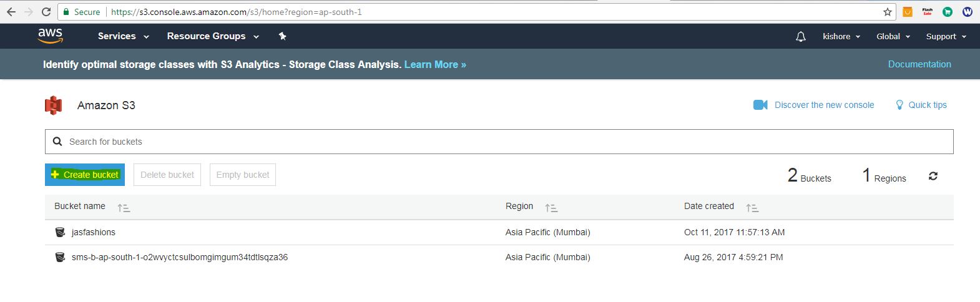This screenshot has width=980, height=302.
Task: Expand the Resource Groups dropdown
Action: [212, 36]
